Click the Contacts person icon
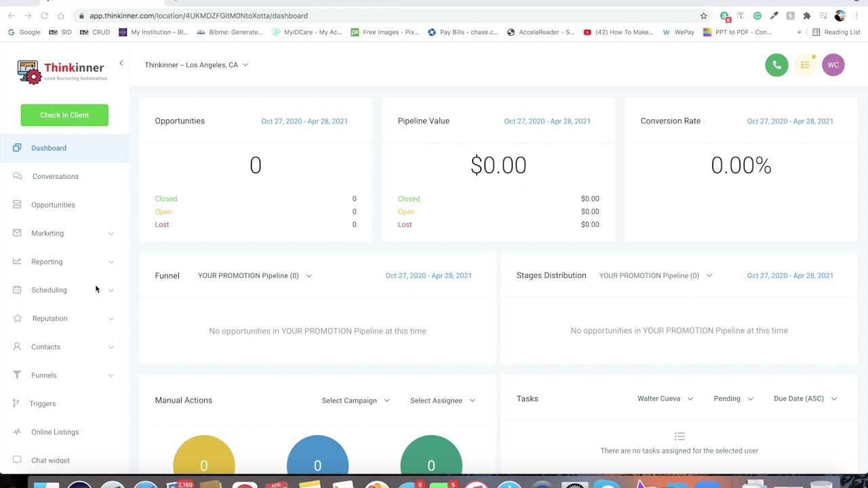 coord(17,347)
